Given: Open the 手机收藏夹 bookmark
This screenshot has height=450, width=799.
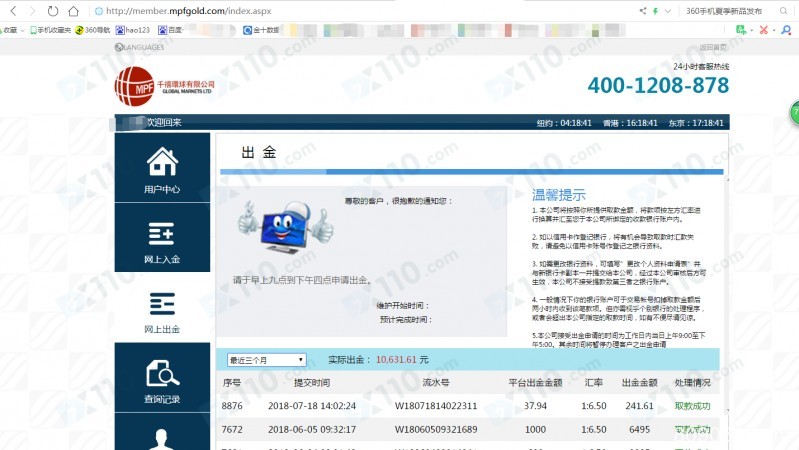Looking at the screenshot, I should (50, 30).
